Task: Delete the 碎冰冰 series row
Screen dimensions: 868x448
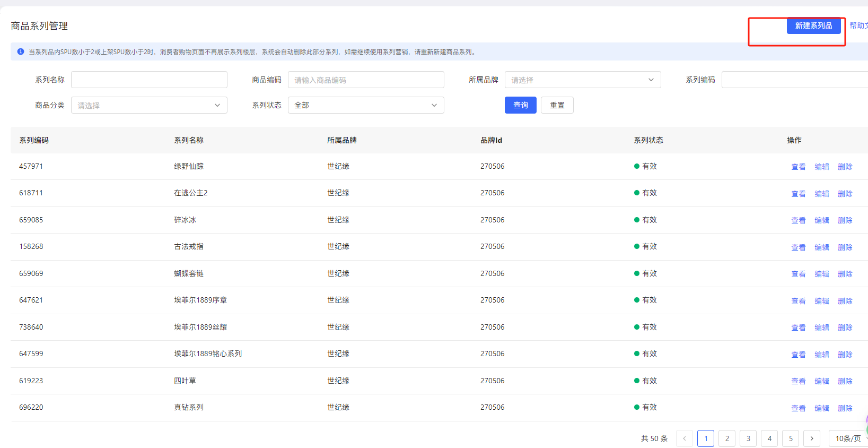Action: coord(845,220)
